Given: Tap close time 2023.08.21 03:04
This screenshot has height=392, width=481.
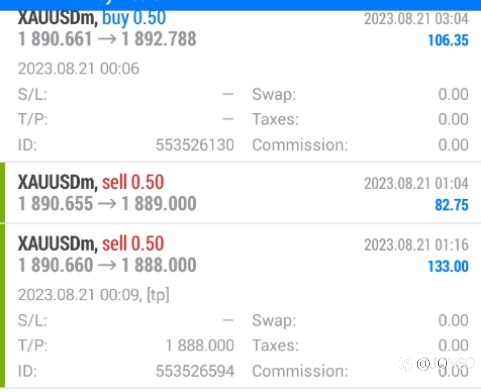Looking at the screenshot, I should (x=416, y=19).
